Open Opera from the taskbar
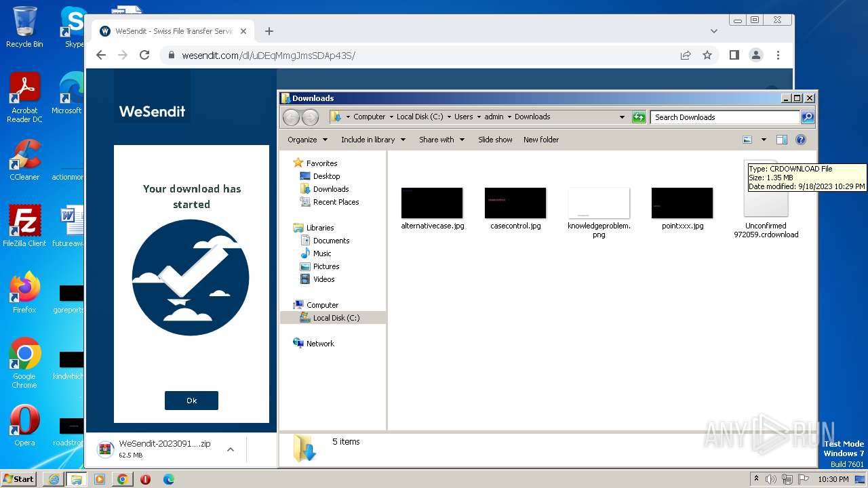This screenshot has width=868, height=488. [145, 479]
